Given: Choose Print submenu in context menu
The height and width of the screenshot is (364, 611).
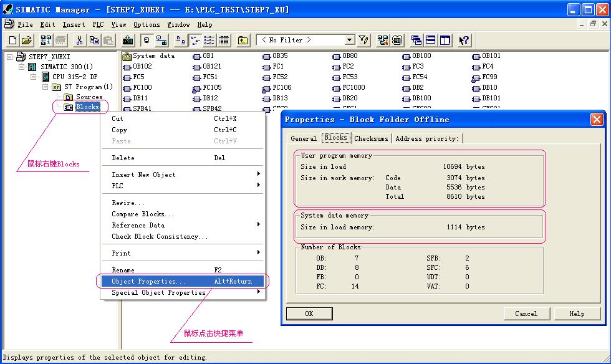Looking at the screenshot, I should 182,253.
